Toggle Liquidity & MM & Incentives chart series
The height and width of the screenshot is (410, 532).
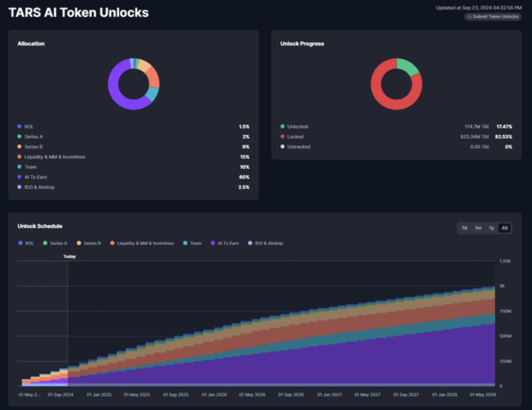tap(142, 243)
